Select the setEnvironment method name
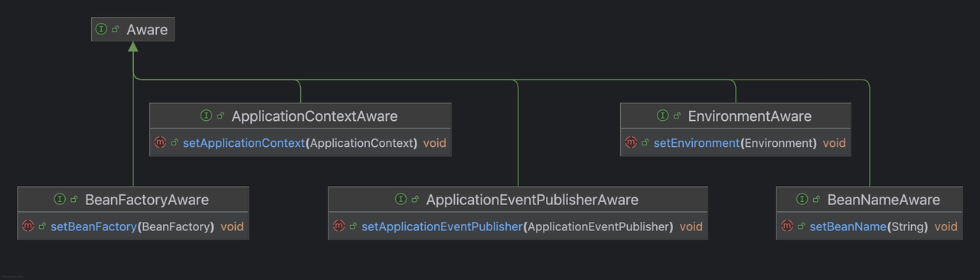The height and width of the screenshot is (280, 980). pyautogui.click(x=697, y=143)
